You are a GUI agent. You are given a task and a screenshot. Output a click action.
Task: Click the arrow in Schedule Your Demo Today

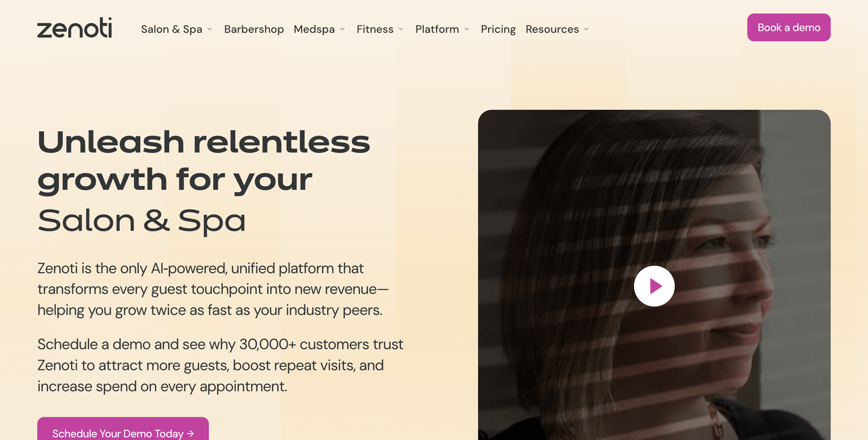click(190, 433)
